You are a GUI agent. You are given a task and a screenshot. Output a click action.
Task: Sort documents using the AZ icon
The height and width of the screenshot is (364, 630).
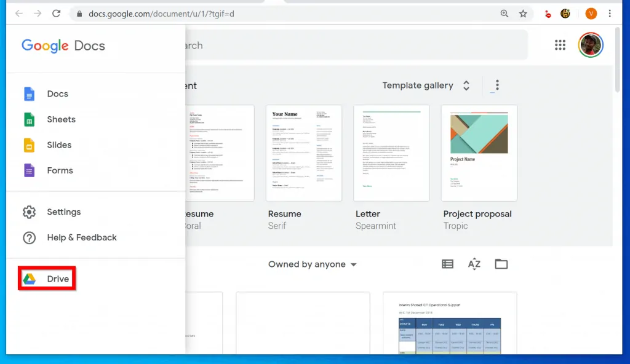point(474,264)
